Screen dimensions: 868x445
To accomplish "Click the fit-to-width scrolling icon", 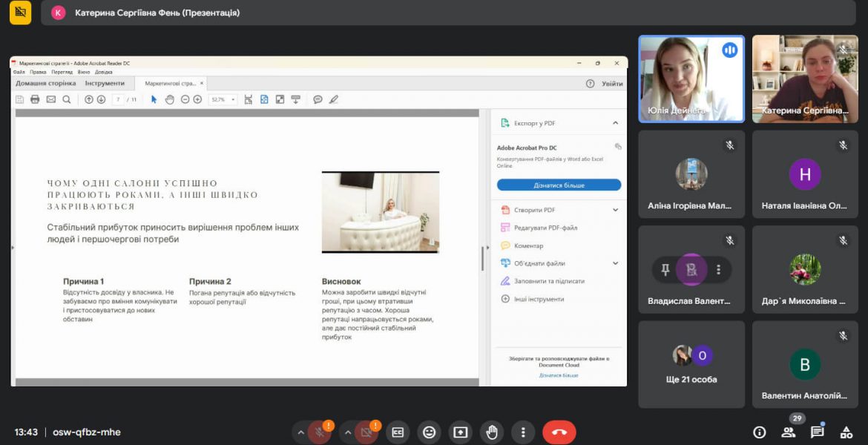I will point(248,99).
